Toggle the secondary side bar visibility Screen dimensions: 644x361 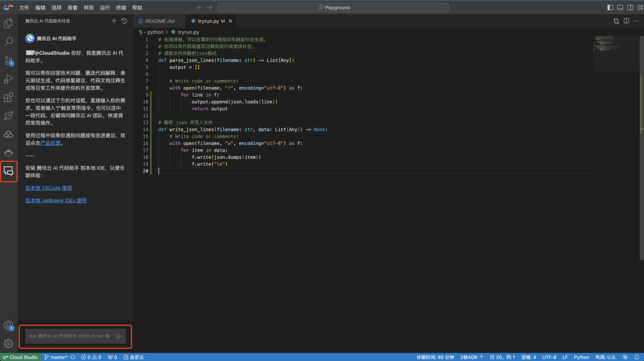click(630, 8)
